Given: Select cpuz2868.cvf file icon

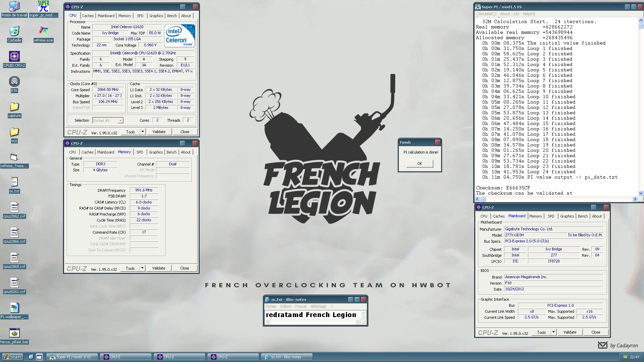Looking at the screenshot, I should pos(14,260).
